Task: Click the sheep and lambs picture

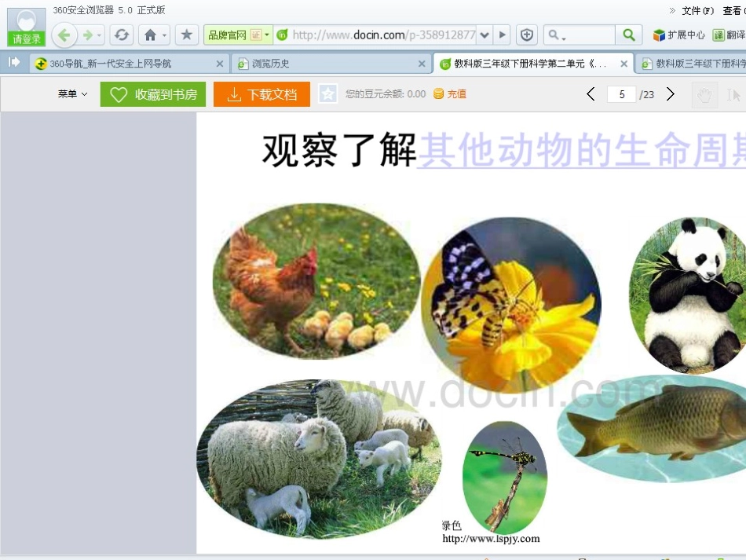Action: [x=319, y=459]
